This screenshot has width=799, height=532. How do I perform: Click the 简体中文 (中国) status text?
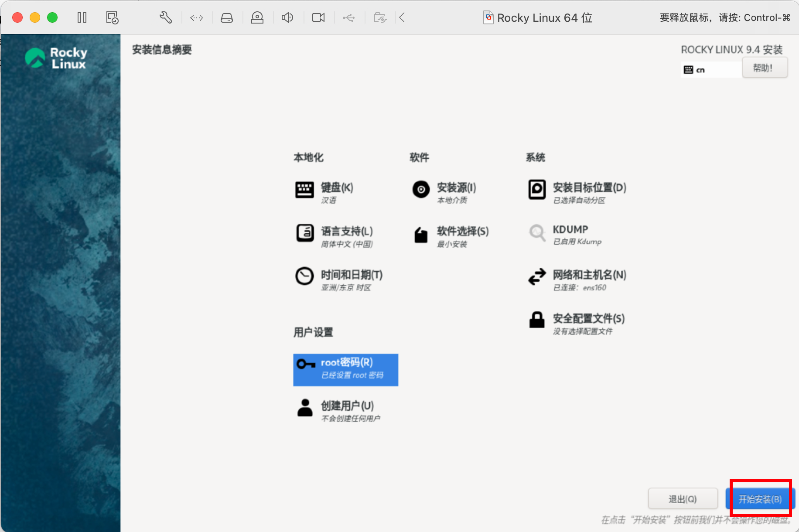coord(347,244)
